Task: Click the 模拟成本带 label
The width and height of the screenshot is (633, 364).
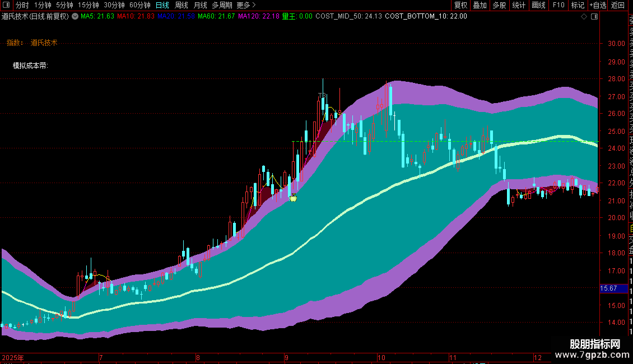Action: pyautogui.click(x=30, y=66)
